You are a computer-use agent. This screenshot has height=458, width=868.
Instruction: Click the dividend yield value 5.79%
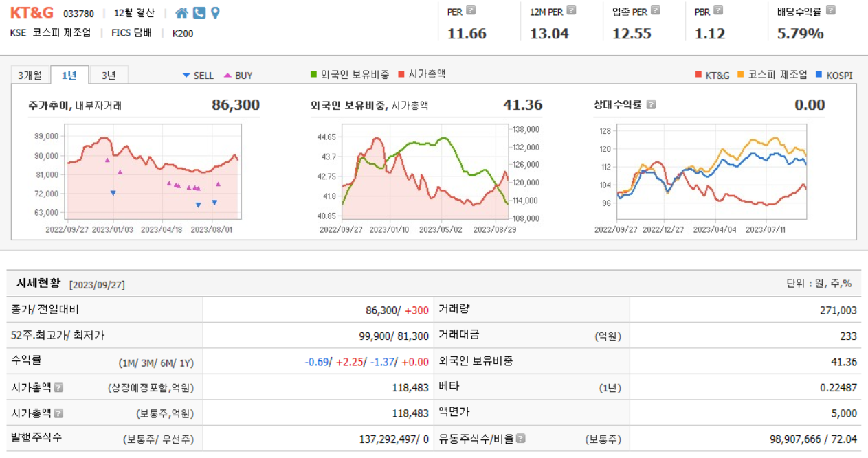point(800,34)
